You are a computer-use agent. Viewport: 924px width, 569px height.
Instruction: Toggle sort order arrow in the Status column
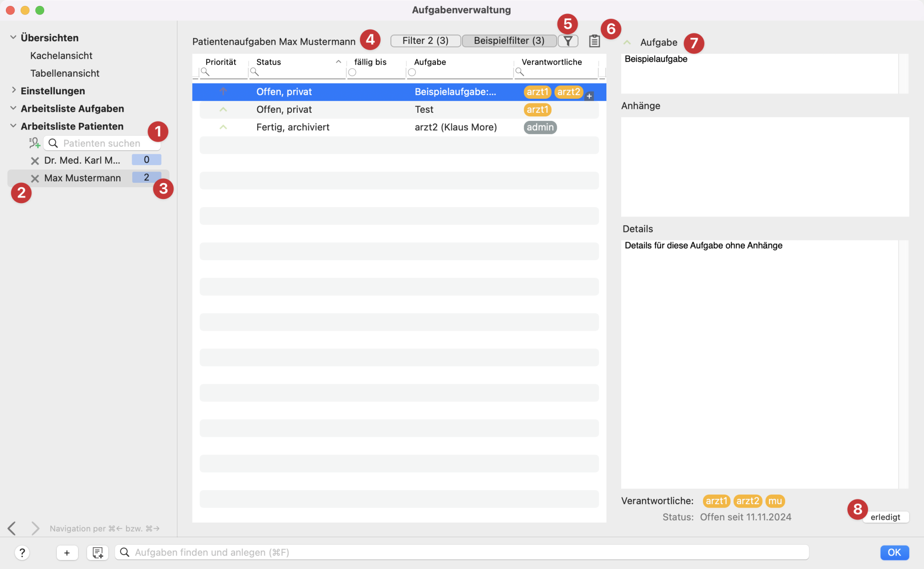point(338,62)
